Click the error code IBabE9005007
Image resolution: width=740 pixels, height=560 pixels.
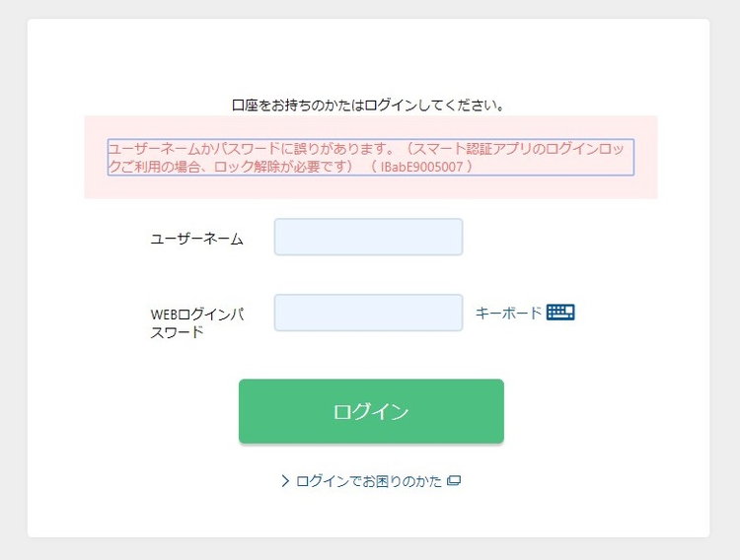click(x=421, y=167)
